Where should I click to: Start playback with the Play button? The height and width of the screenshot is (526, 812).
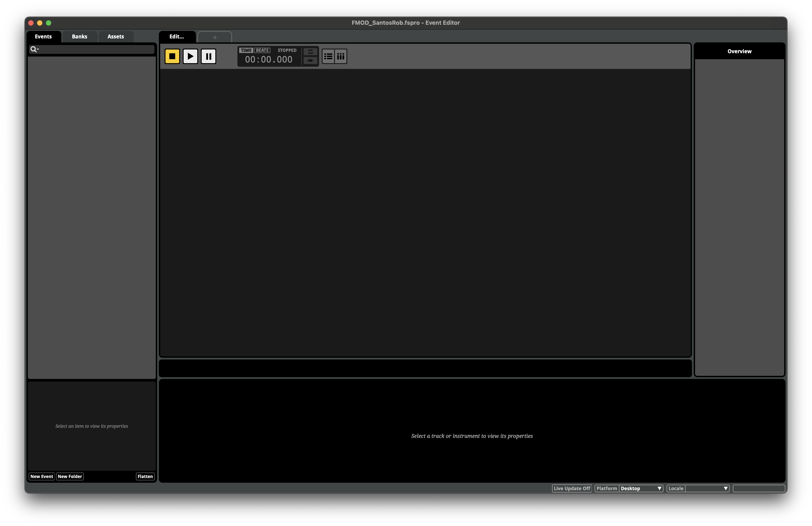click(190, 56)
